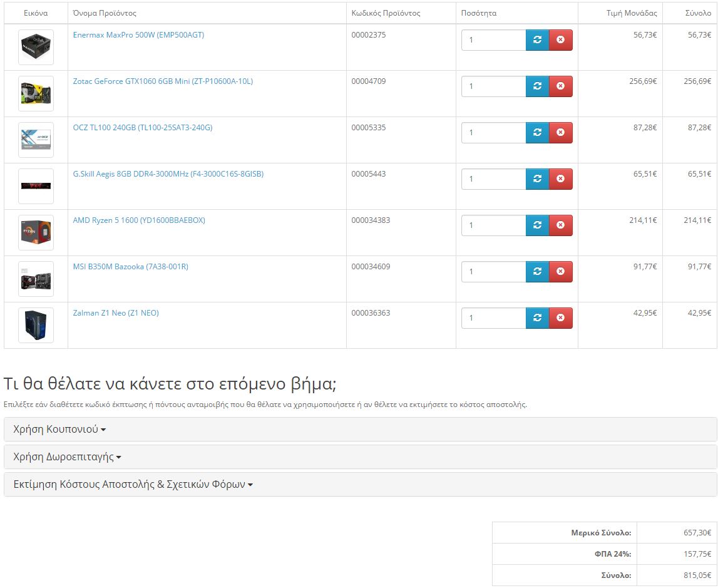The height and width of the screenshot is (588, 718).
Task: Refresh quantity for Enermax MaxPro 500W
Action: pyautogui.click(x=537, y=40)
